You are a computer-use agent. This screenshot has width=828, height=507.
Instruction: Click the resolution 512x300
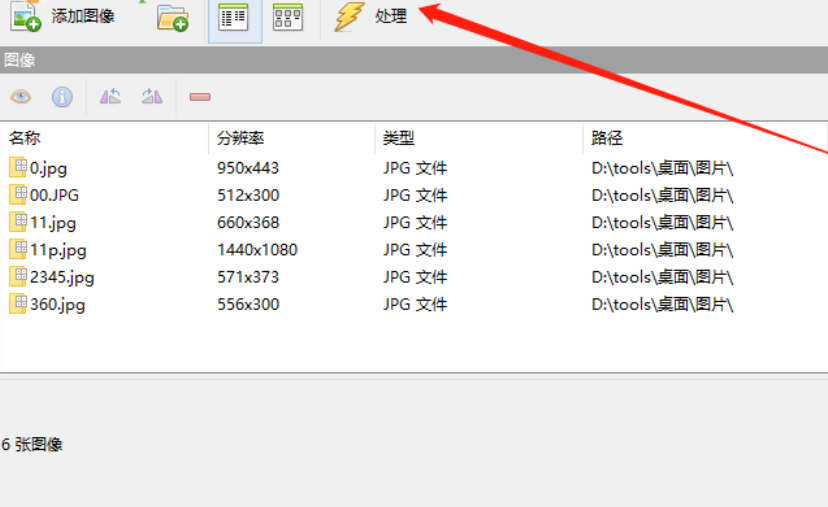coord(248,195)
